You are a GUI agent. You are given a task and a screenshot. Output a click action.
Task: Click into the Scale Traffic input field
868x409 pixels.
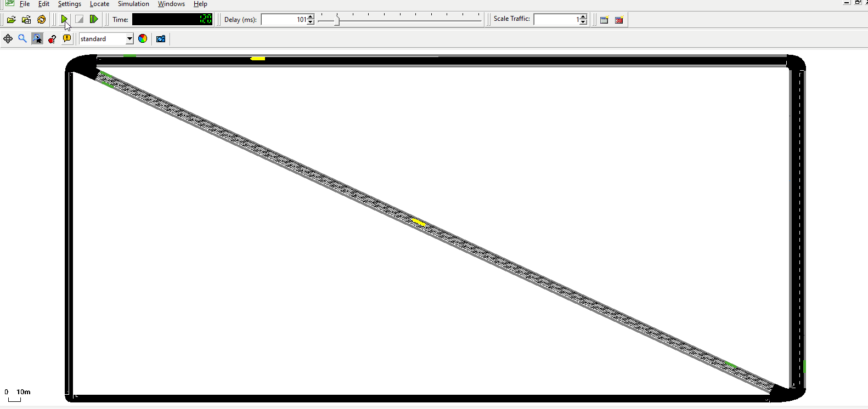[555, 20]
